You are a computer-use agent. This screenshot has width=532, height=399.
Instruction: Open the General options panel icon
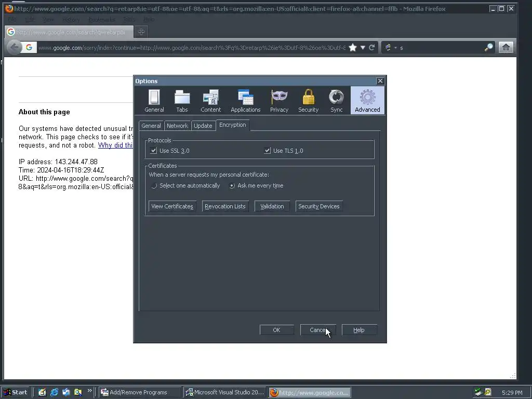tap(154, 101)
